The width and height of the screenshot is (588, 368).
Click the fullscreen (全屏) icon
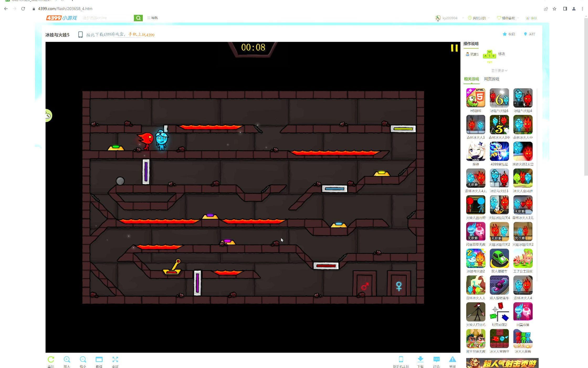click(115, 360)
